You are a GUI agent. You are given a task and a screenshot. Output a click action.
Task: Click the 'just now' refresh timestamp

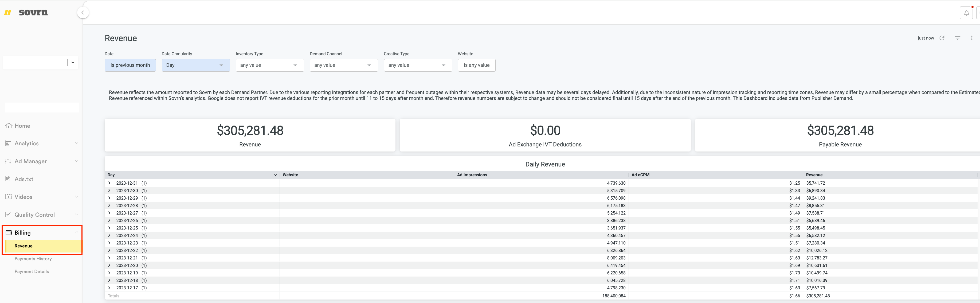point(926,38)
